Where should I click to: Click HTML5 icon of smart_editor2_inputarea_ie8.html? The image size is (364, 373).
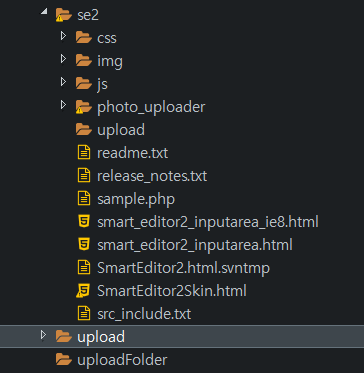(84, 222)
